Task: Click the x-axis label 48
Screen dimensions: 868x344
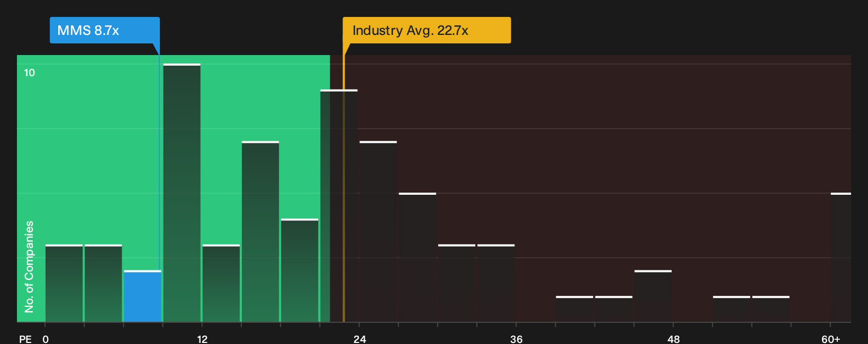Action: tap(673, 339)
